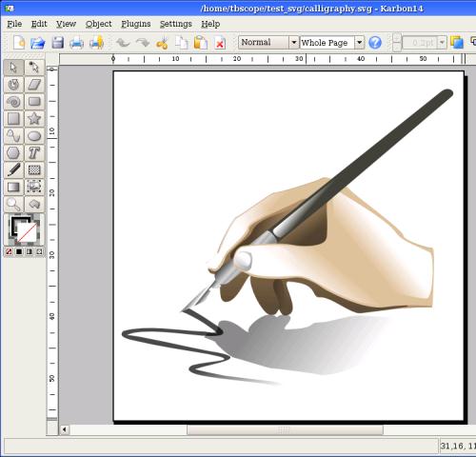Open the Plugins menu

click(x=136, y=24)
